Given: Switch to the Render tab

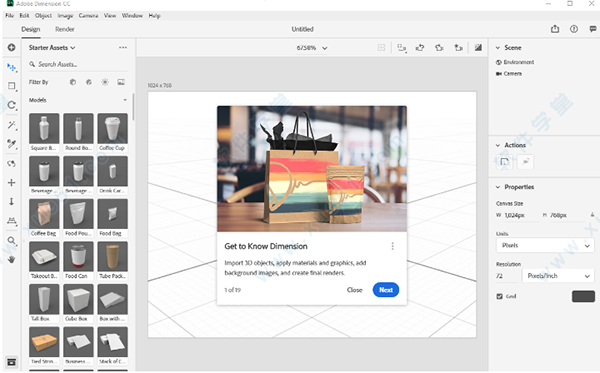Looking at the screenshot, I should (65, 29).
